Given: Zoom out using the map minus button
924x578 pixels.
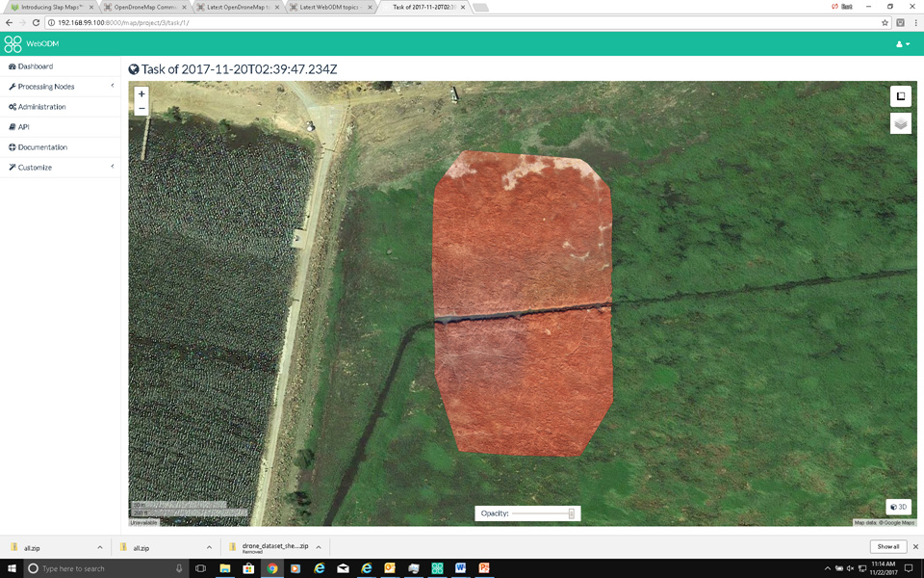Looking at the screenshot, I should pyautogui.click(x=141, y=108).
